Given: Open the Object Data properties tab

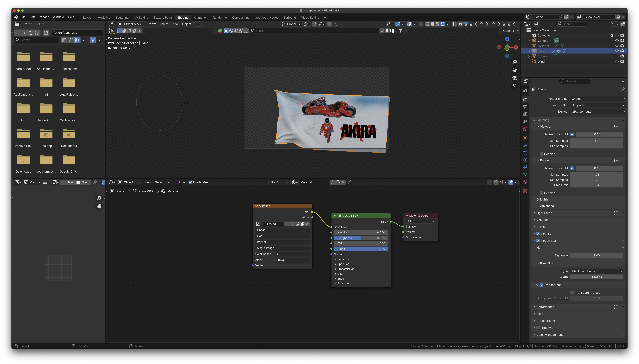Looking at the screenshot, I should 525,175.
